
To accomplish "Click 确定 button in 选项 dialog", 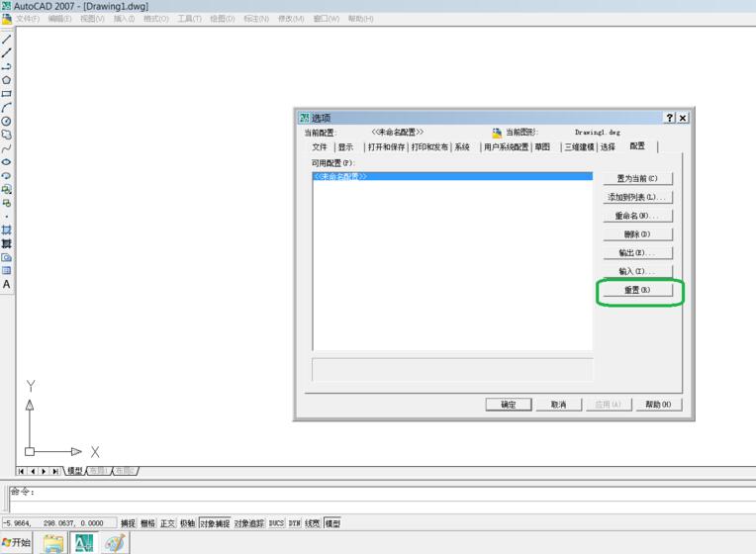I will coord(509,405).
